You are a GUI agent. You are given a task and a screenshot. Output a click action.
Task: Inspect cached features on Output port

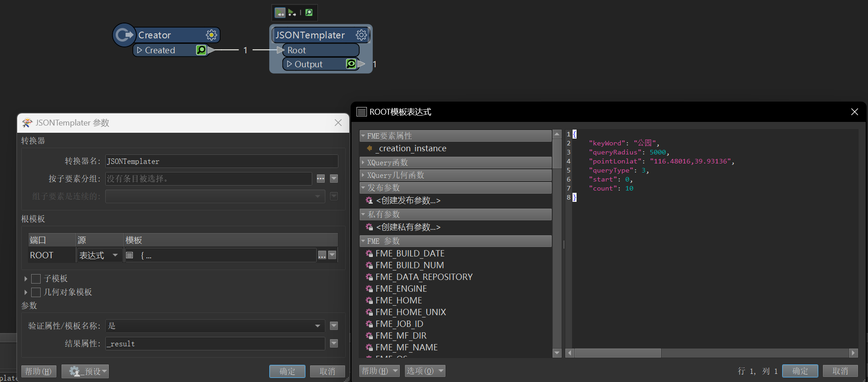point(351,64)
